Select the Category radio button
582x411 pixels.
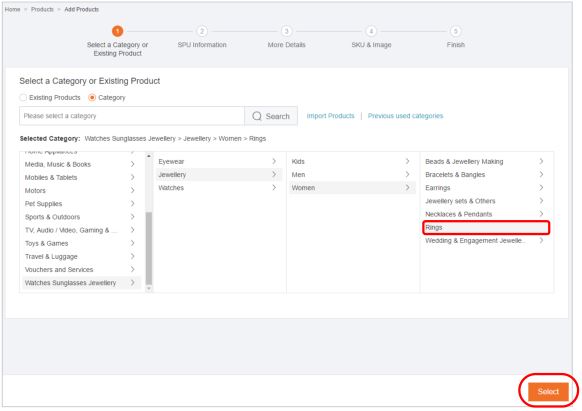[x=92, y=97]
